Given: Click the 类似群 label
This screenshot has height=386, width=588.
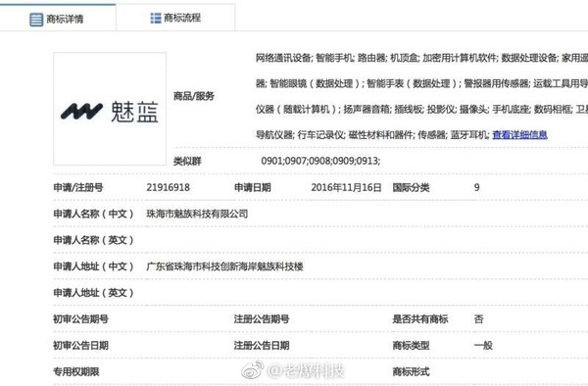Looking at the screenshot, I should pos(187,161).
